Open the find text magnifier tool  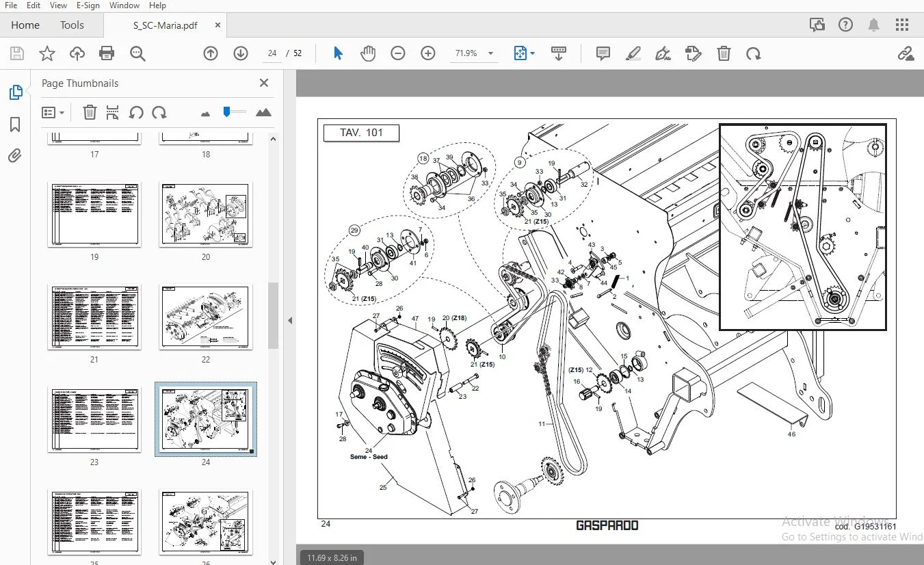point(137,53)
